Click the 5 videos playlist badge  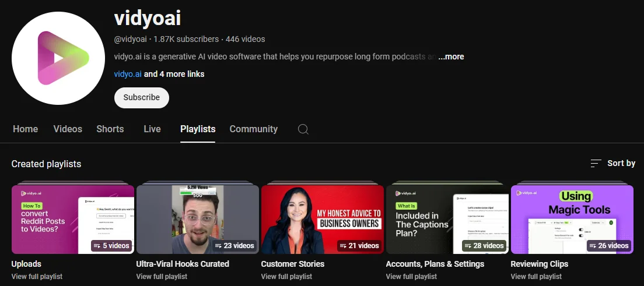[111, 246]
